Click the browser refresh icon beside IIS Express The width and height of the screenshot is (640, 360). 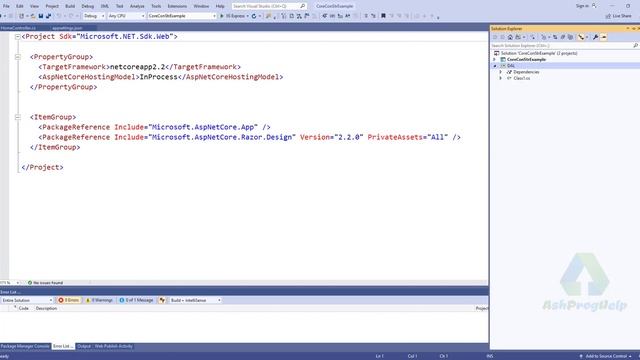pos(254,16)
